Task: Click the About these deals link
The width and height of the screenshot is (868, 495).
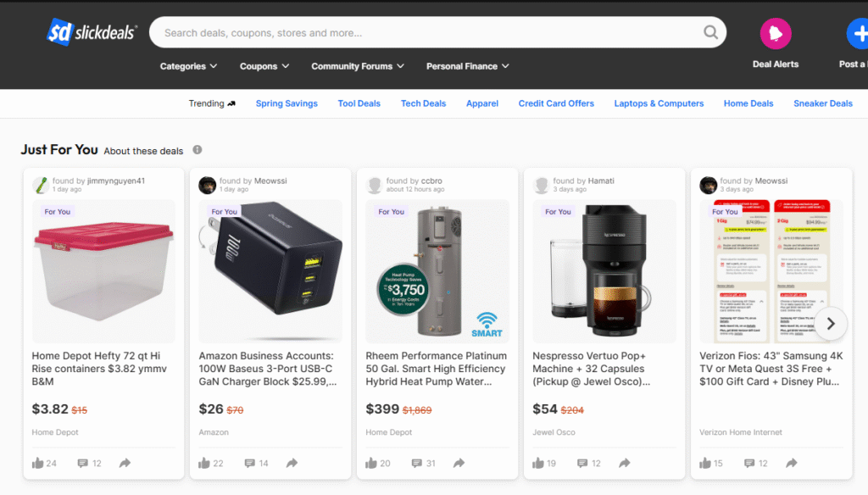Action: tap(143, 151)
